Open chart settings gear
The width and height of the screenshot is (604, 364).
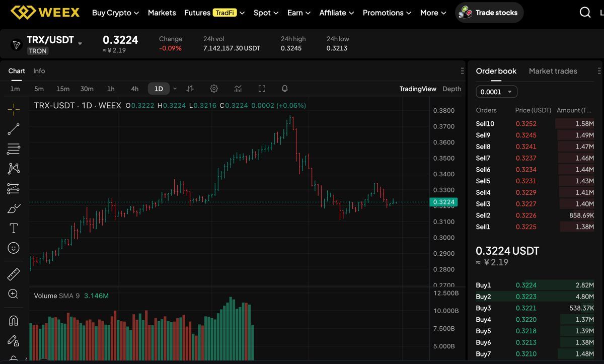214,89
